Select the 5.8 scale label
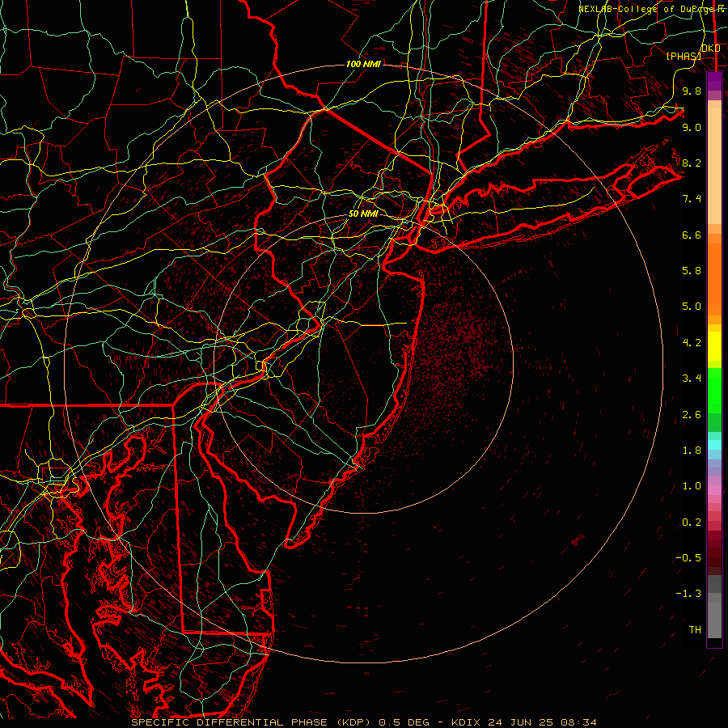This screenshot has width=728, height=728. (692, 271)
